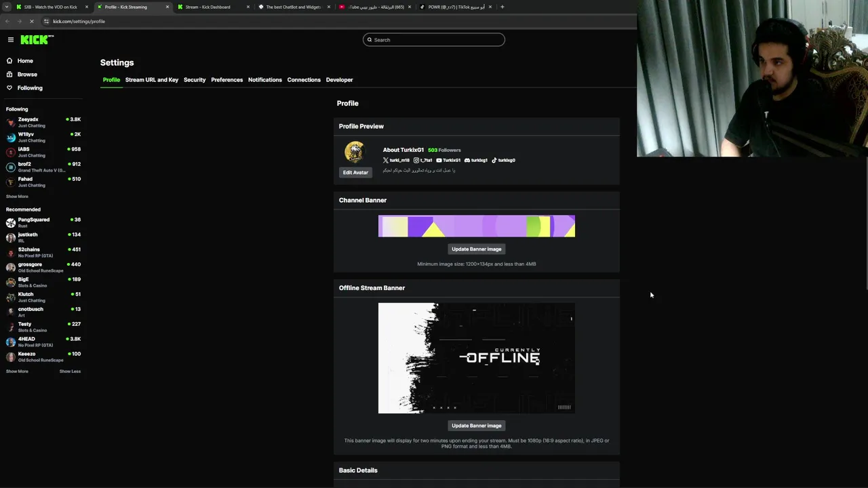Screen dimensions: 868x488
Task: Stop loading the page in browser
Action: [x=32, y=22]
